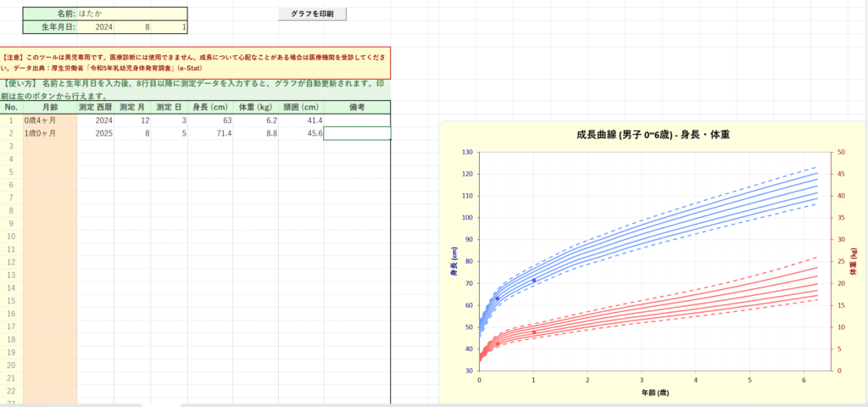Click the グラフを印刷 button
Screen dimensions: 868x407
click(x=312, y=14)
